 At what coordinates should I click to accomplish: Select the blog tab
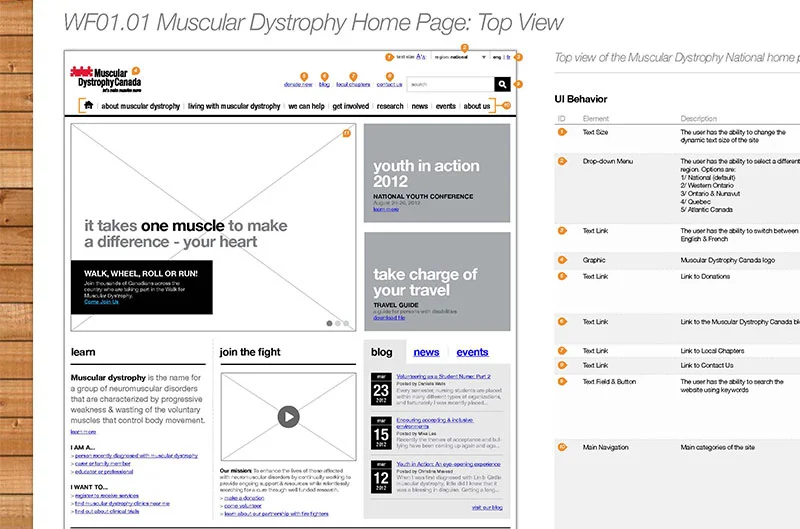[382, 352]
